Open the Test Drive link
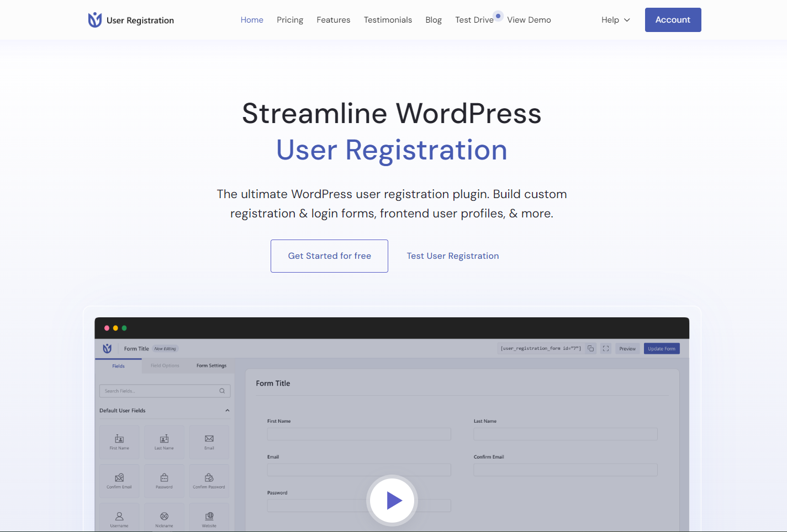Image resolution: width=787 pixels, height=532 pixels. pos(474,20)
